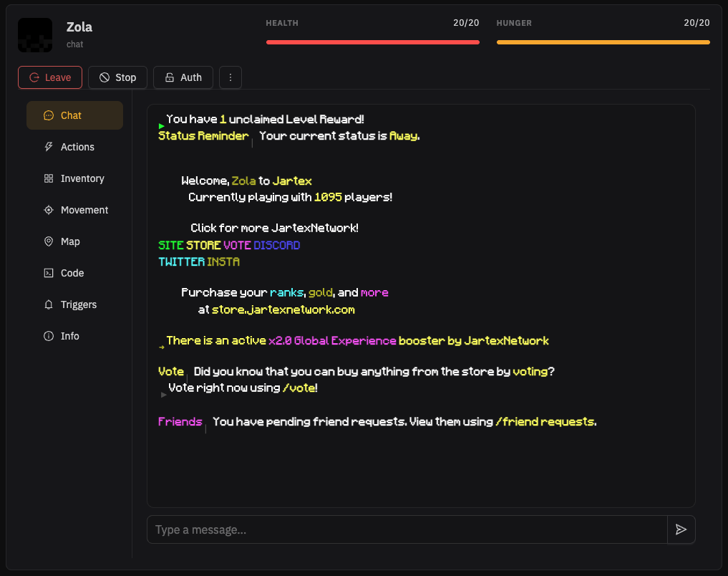This screenshot has height=576, width=728.
Task: Click the INSTA link in chat
Action: pos(223,262)
